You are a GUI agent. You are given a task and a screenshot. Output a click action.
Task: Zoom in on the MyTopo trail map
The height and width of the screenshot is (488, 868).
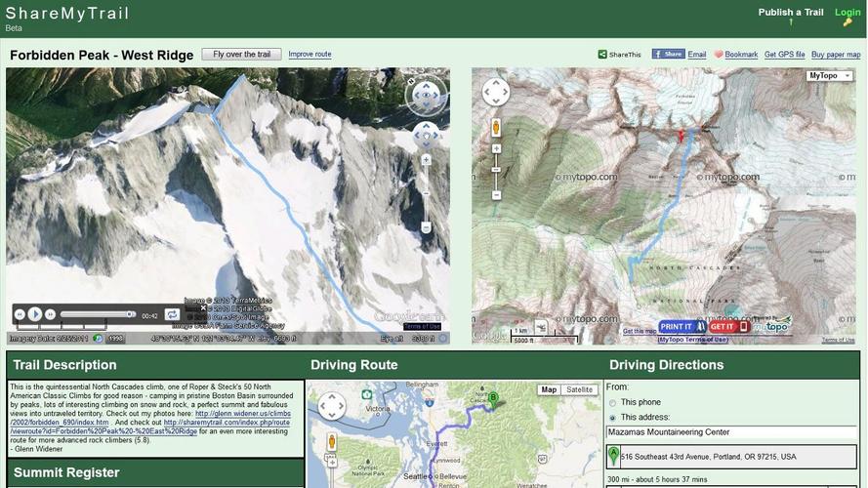click(x=496, y=149)
